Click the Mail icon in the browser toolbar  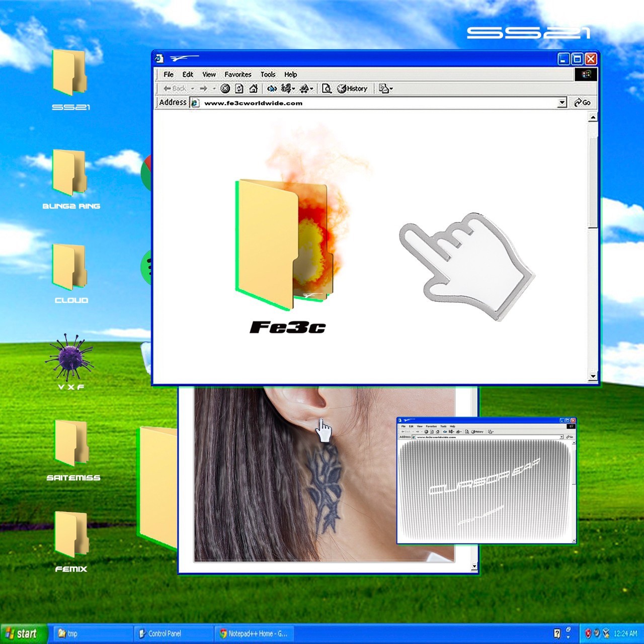click(384, 88)
